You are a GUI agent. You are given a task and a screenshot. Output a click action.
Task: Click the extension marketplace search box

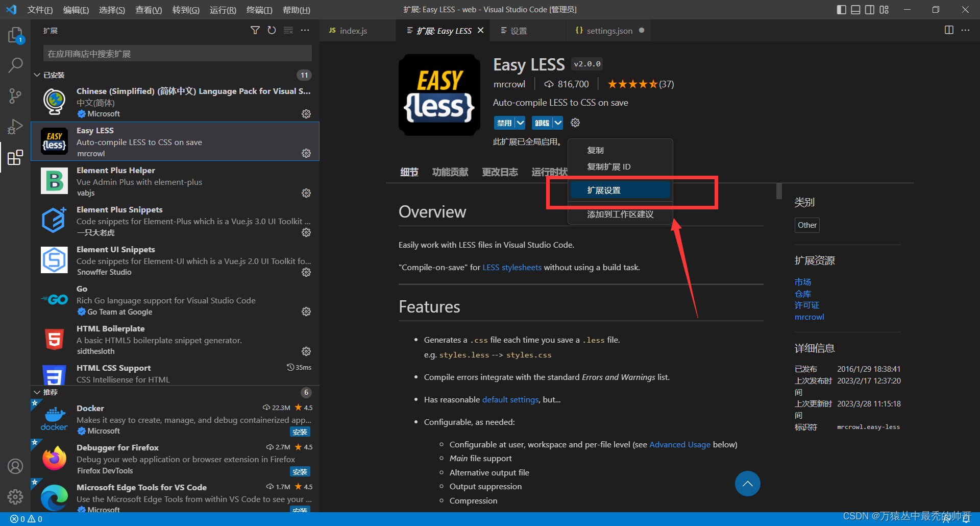[177, 53]
